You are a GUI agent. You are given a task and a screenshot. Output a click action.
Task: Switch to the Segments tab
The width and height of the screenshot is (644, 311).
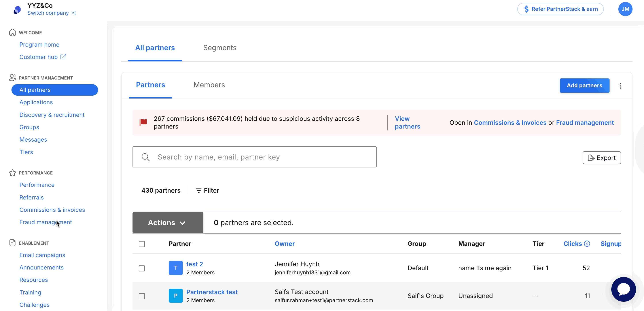(x=220, y=48)
